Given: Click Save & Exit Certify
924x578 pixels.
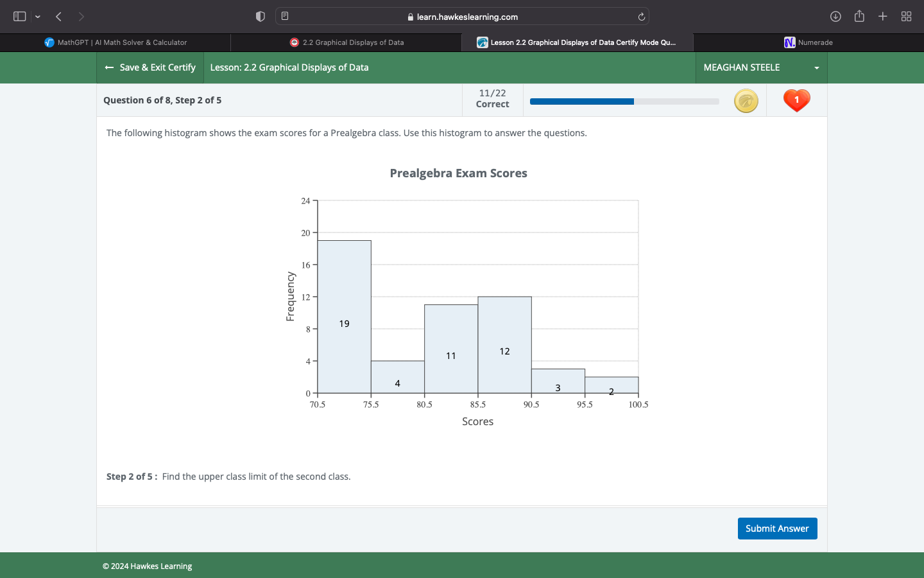Looking at the screenshot, I should pyautogui.click(x=150, y=67).
